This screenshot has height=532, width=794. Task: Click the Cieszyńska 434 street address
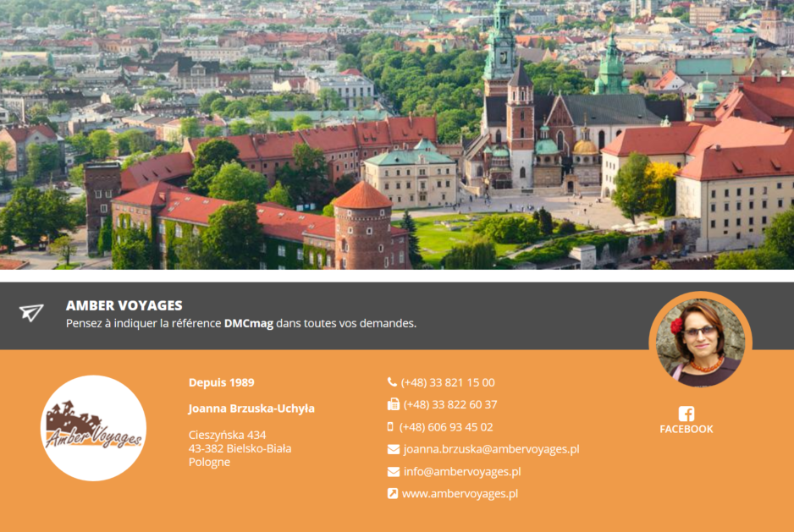(227, 435)
